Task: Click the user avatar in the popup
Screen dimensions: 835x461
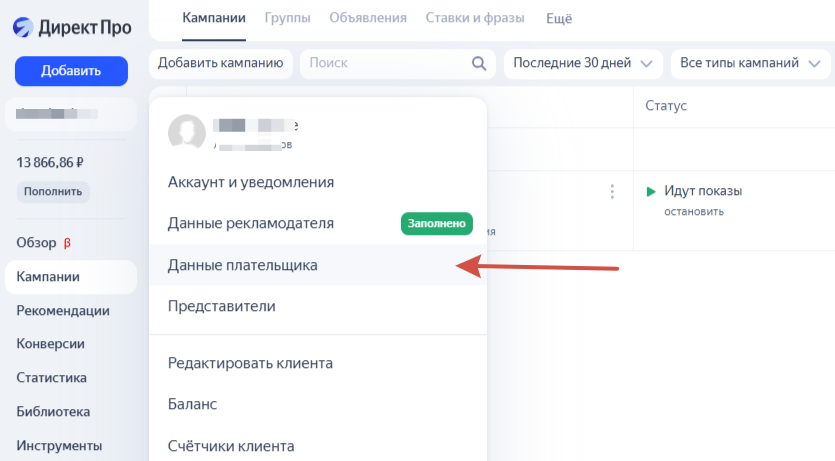Action: (187, 133)
